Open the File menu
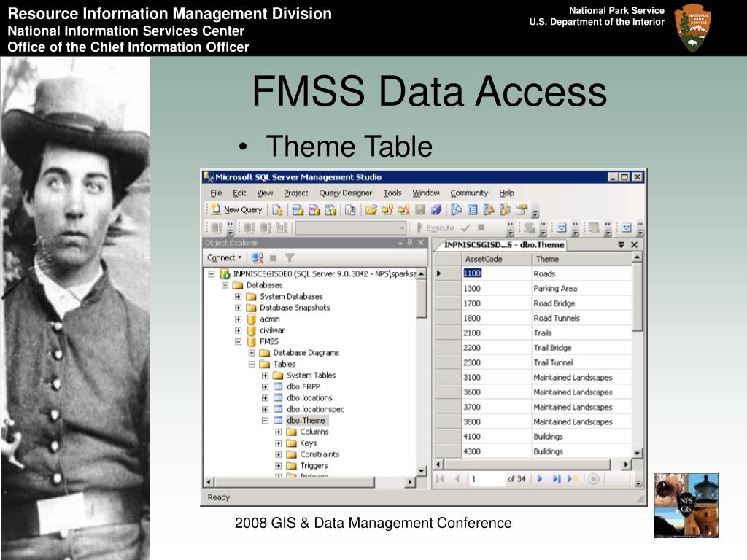 [x=216, y=192]
